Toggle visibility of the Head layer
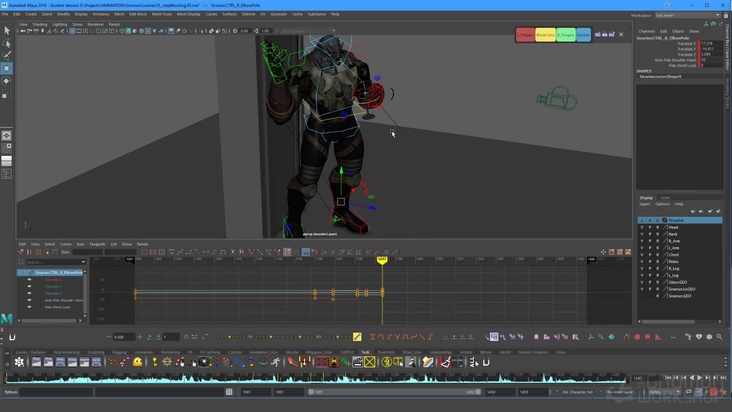This screenshot has height=412, width=732. pos(642,227)
